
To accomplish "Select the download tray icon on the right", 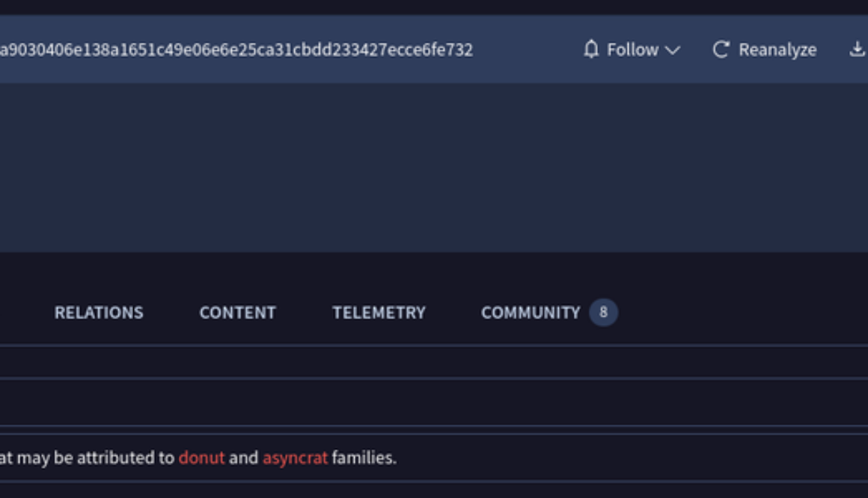I will pos(858,49).
